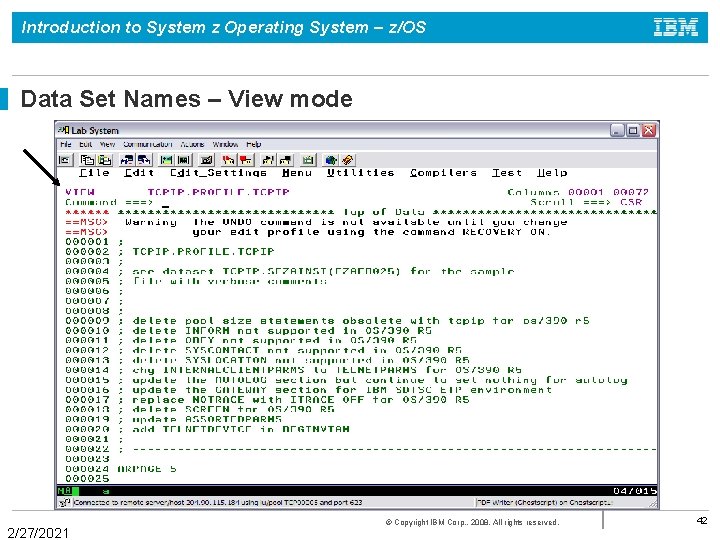Click the VIEW mode indicator text

pos(80,192)
